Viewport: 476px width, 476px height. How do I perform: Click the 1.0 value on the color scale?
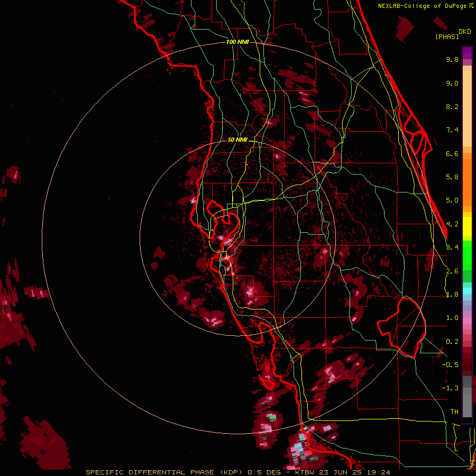[452, 318]
